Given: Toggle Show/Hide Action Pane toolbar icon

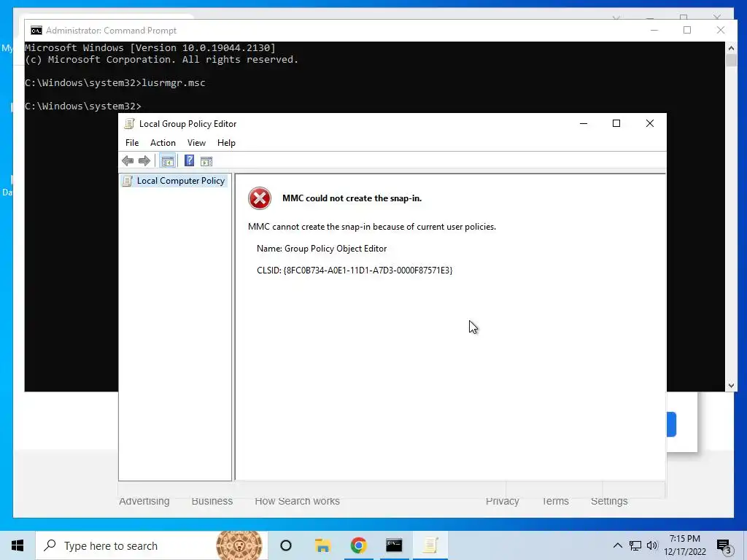Looking at the screenshot, I should 206,161.
